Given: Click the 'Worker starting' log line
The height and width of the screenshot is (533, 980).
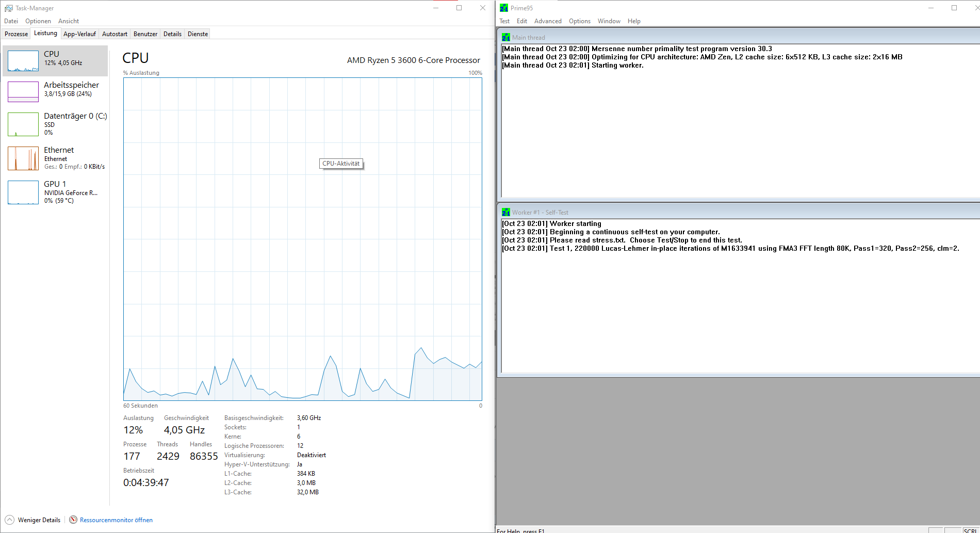Looking at the screenshot, I should (552, 224).
